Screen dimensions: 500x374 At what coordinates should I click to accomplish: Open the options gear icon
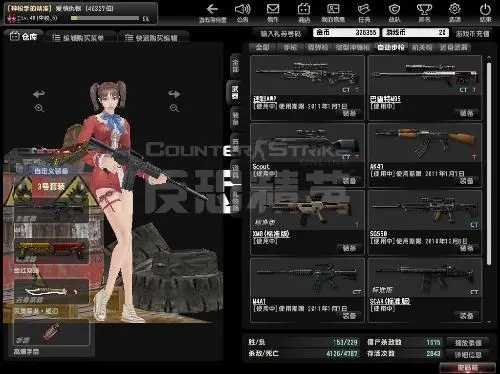point(455,9)
